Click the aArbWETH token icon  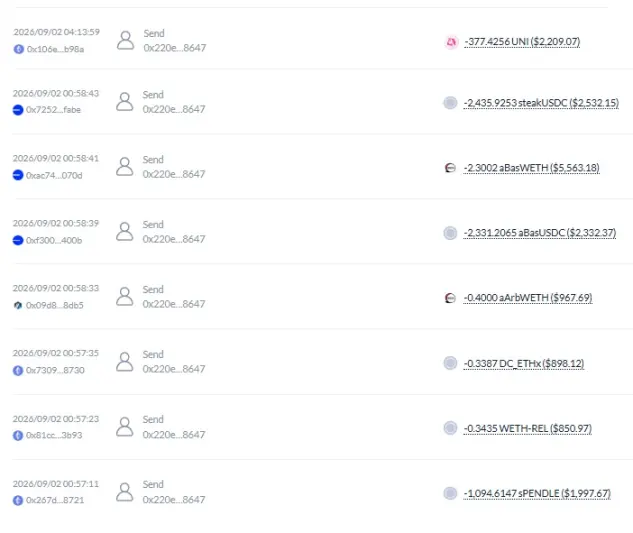[450, 298]
